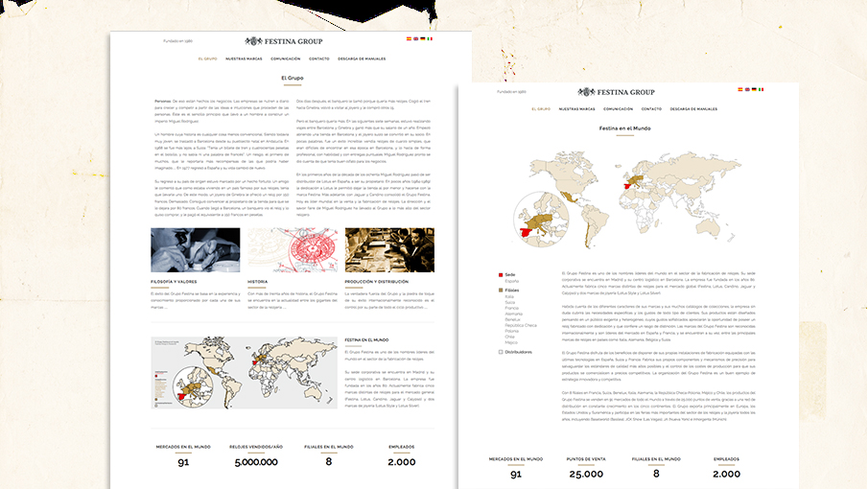Click Producción y Distribución heading link
This screenshot has height=489, width=868.
(376, 282)
